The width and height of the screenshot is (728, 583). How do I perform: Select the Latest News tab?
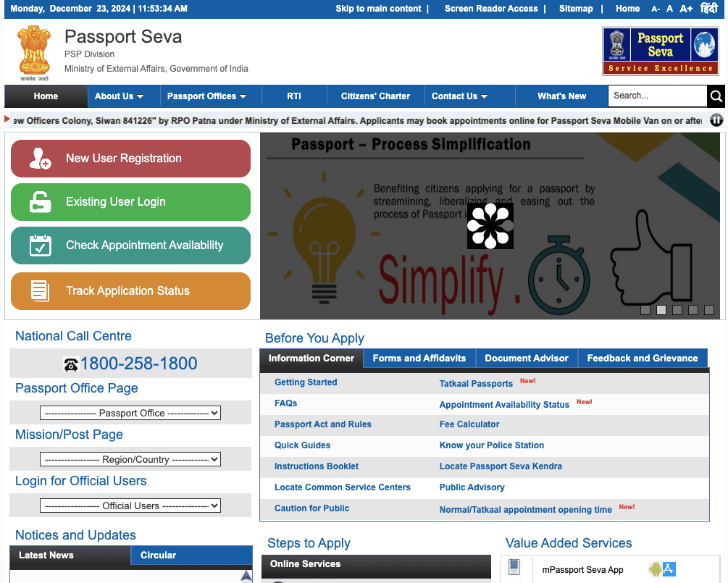(70, 555)
